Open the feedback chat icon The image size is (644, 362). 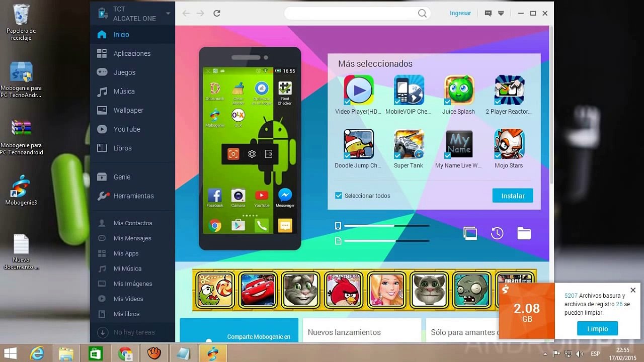tap(488, 14)
